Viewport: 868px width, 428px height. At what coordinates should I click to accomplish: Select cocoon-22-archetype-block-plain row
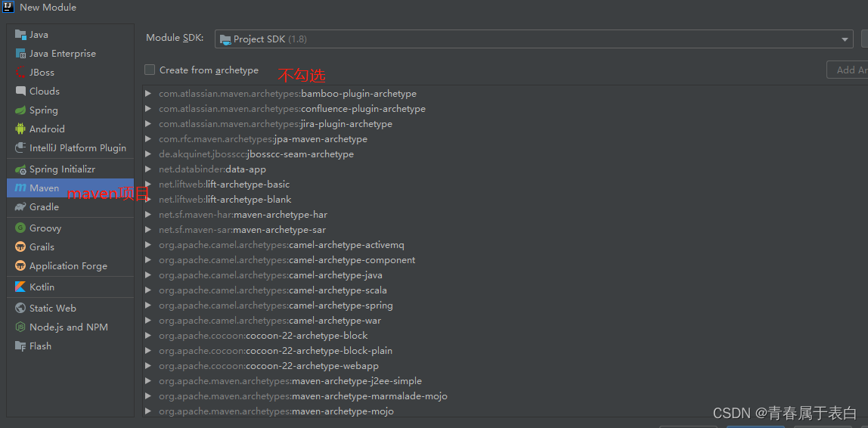tap(505, 350)
